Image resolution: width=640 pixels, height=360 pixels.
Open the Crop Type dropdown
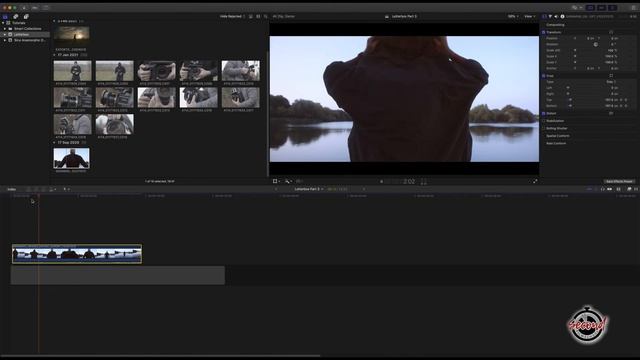[x=611, y=82]
